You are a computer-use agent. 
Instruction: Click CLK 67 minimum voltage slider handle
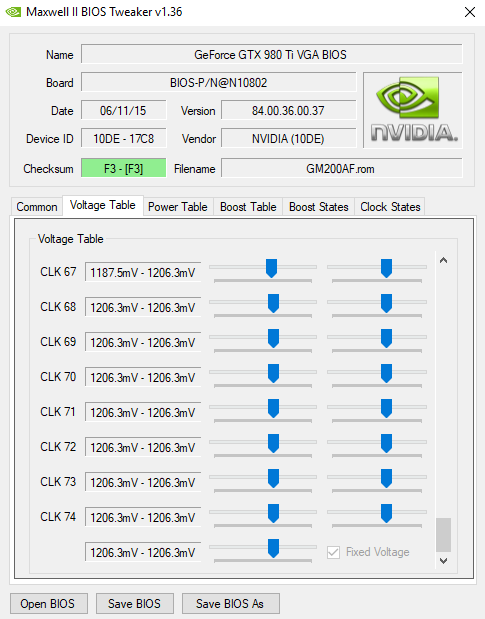(x=271, y=268)
